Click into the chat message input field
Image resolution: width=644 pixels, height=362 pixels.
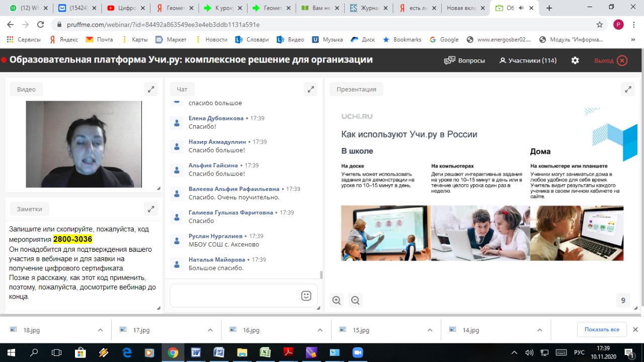(x=234, y=296)
